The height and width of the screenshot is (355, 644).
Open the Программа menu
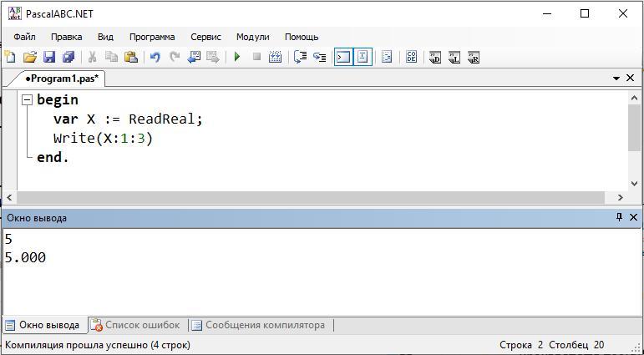[152, 37]
